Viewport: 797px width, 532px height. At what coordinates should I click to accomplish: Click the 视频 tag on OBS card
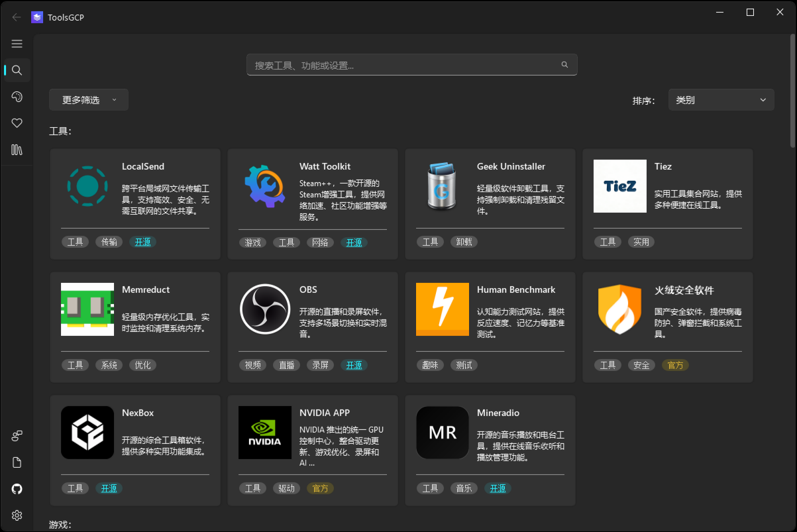[253, 365]
